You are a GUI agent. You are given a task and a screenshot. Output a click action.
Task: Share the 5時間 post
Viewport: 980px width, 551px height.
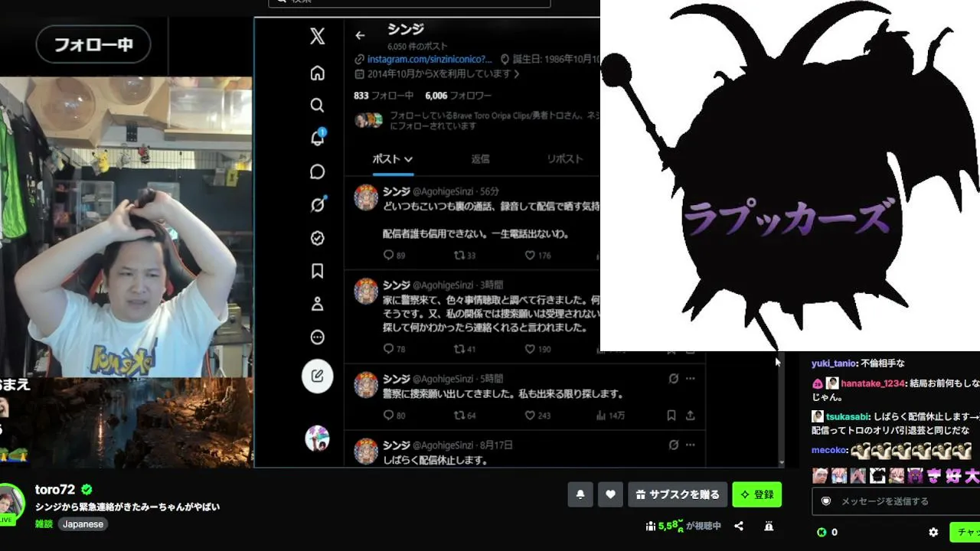690,416
